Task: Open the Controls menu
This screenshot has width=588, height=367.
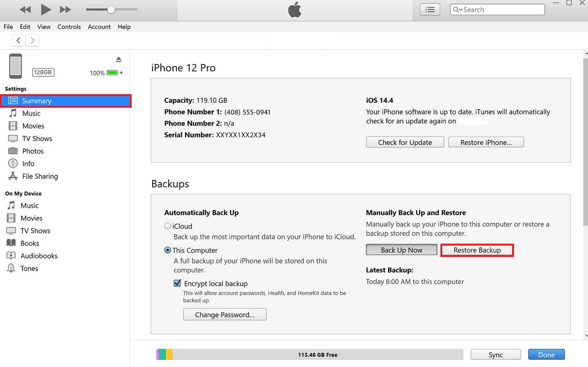Action: (69, 27)
